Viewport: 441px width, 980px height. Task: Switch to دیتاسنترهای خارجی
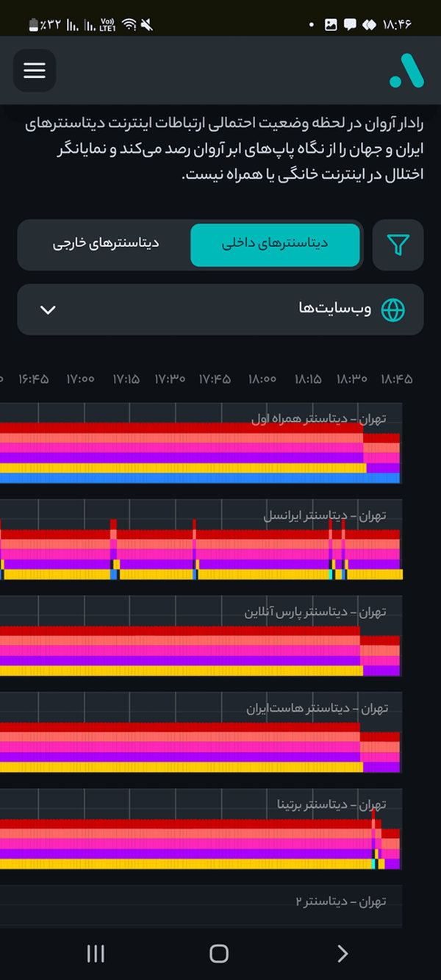[106, 244]
